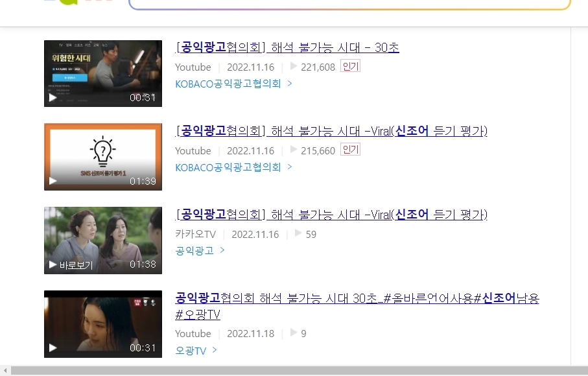
Task: Click the 인기 badge beside 221,608
Action: pyautogui.click(x=350, y=66)
